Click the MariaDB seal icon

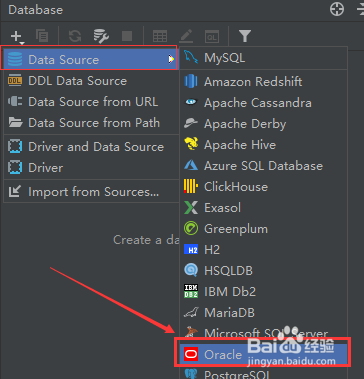[191, 313]
